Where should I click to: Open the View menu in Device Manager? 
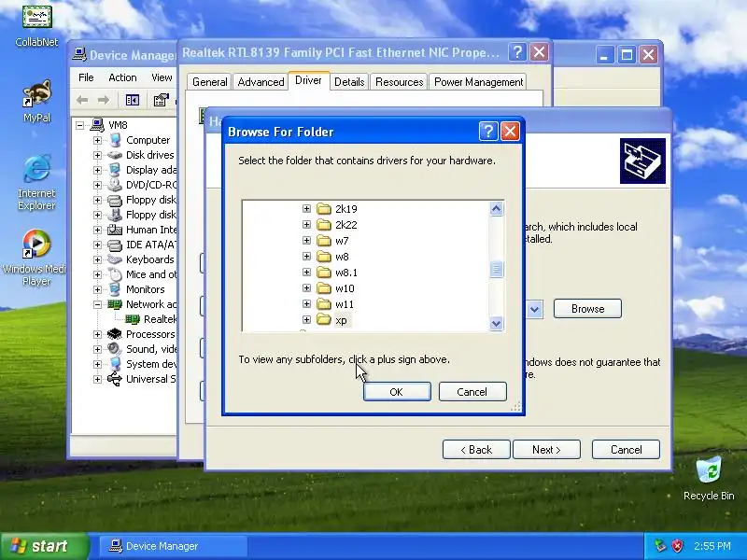point(162,77)
